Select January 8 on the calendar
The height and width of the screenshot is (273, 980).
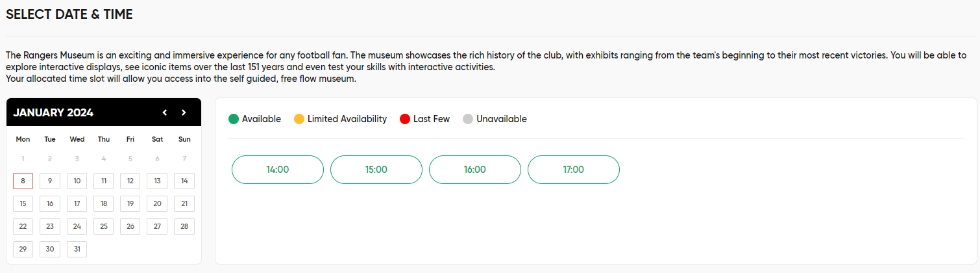pyautogui.click(x=23, y=181)
